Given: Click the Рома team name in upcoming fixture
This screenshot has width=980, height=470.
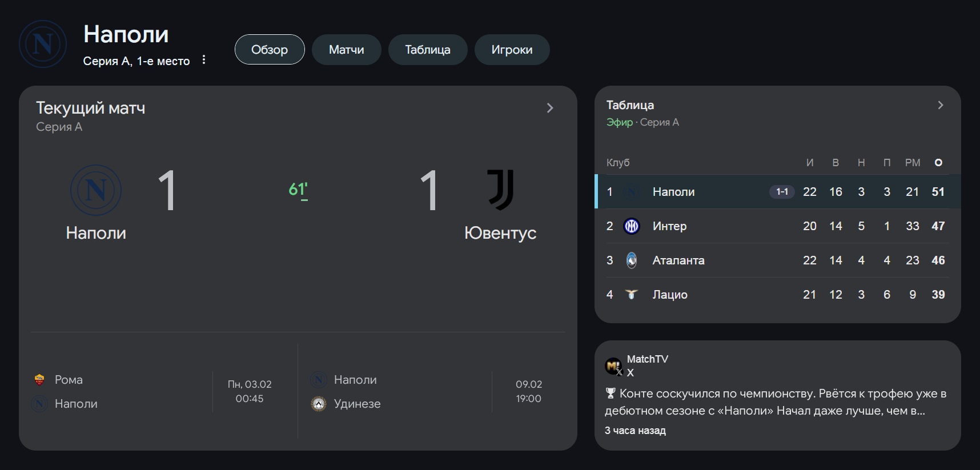Looking at the screenshot, I should click(69, 380).
